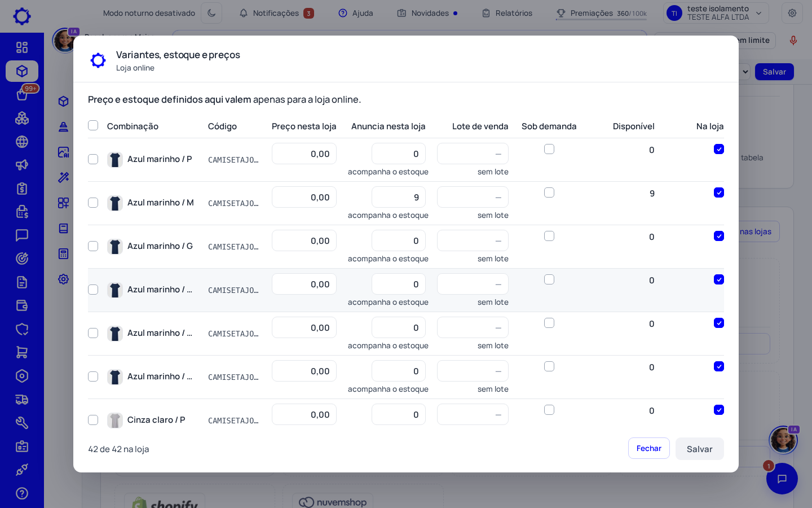The width and height of the screenshot is (812, 508).
Task: Open the wrench tools icon in sidebar
Action: pyautogui.click(x=22, y=423)
